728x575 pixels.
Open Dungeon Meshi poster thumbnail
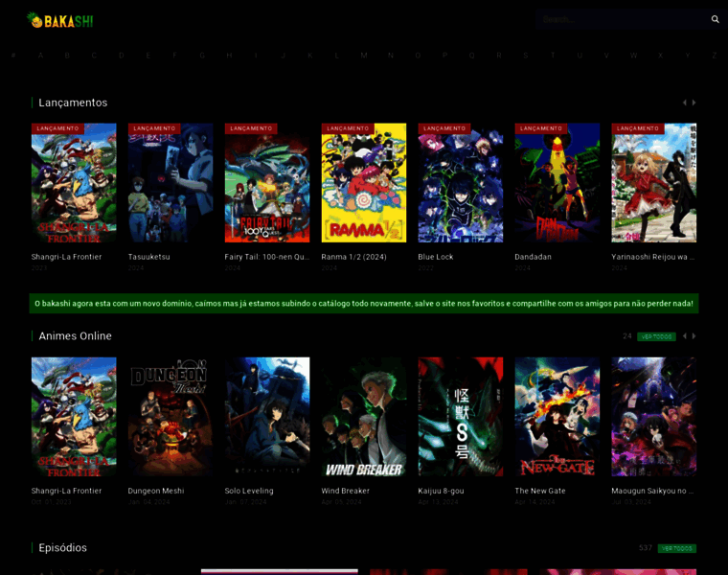[x=171, y=417]
